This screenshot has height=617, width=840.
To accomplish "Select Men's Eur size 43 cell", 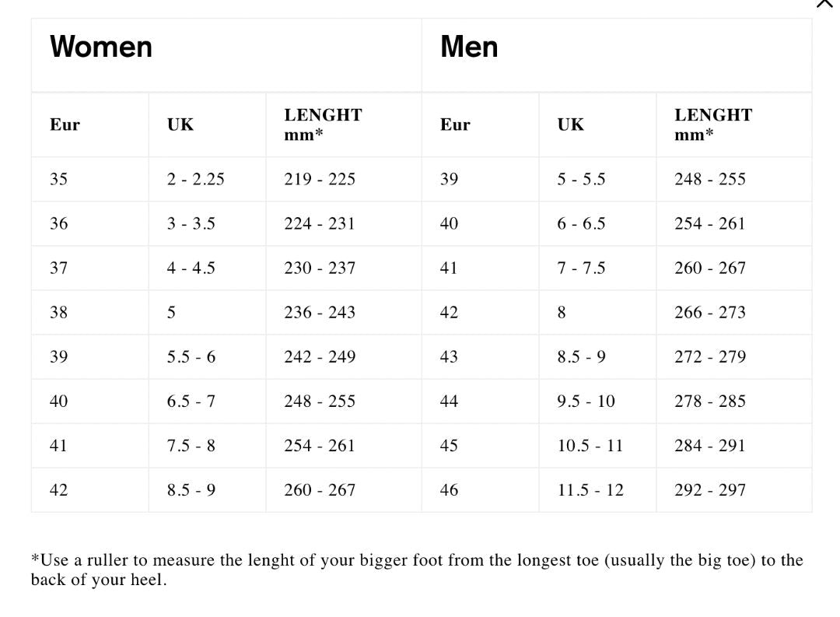I will coord(449,356).
